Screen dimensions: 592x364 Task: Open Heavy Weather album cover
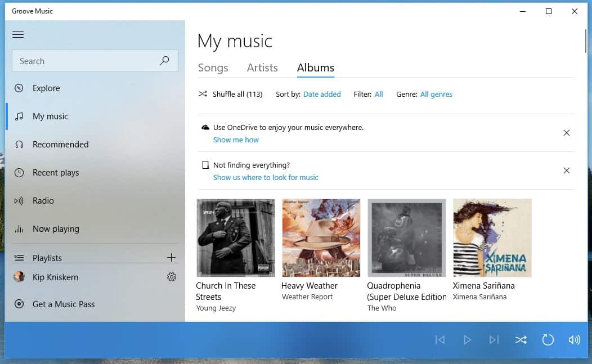321,238
